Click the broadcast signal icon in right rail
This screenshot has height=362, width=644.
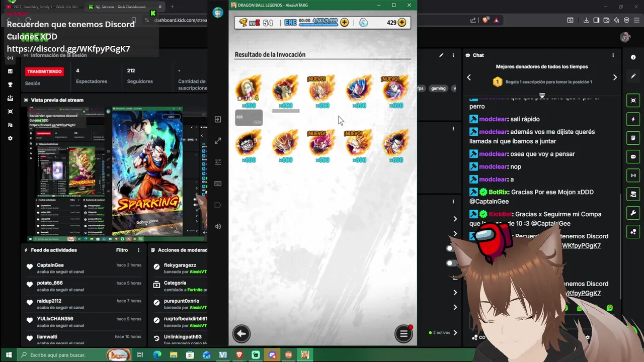[633, 175]
